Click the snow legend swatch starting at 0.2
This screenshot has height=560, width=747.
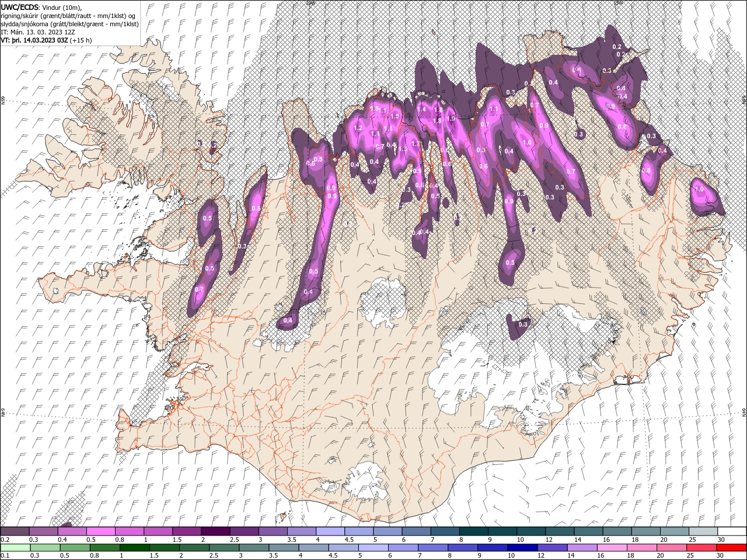coord(15,531)
